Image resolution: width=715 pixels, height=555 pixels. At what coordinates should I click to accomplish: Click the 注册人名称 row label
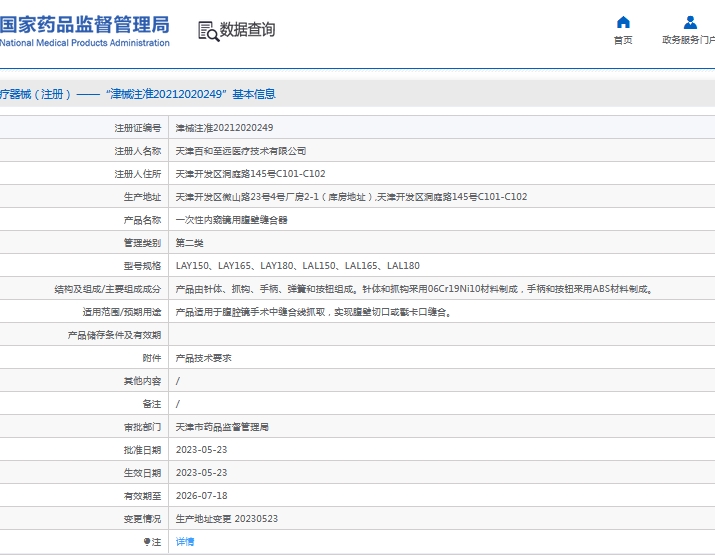pos(138,151)
